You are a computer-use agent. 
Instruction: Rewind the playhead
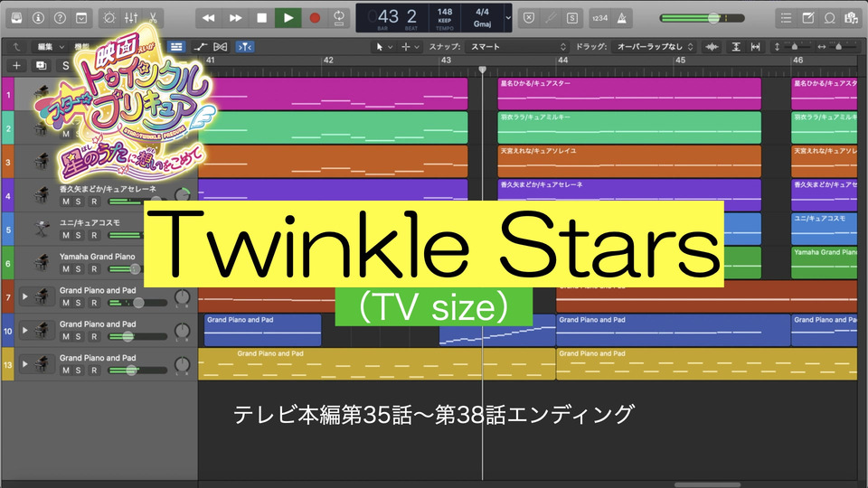pos(209,18)
